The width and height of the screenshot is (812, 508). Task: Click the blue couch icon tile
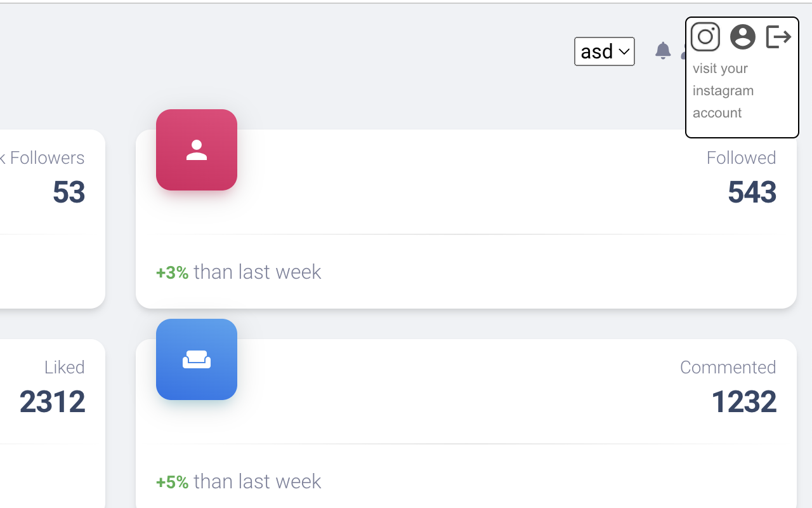[197, 359]
